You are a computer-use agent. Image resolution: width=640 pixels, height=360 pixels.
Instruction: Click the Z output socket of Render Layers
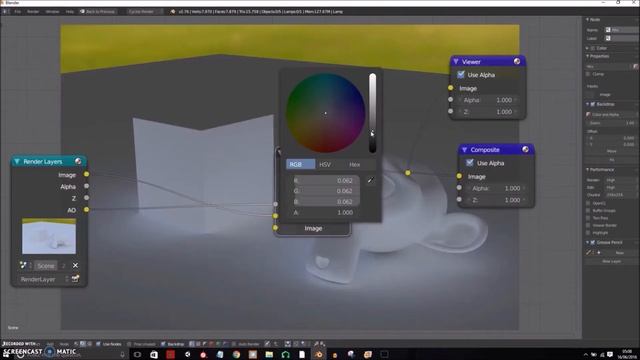[x=87, y=198]
